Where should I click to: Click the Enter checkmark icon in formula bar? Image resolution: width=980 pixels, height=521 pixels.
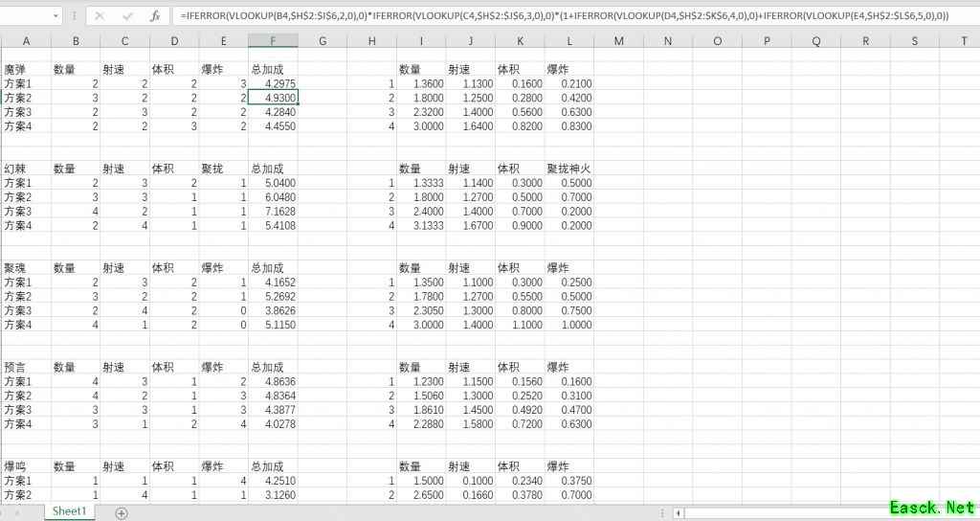(x=127, y=16)
